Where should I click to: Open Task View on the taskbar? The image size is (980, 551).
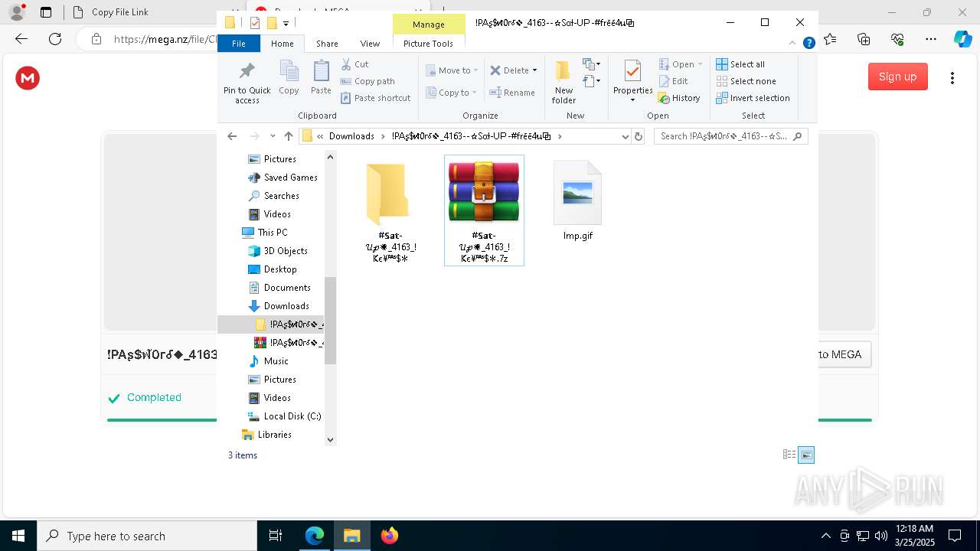276,536
